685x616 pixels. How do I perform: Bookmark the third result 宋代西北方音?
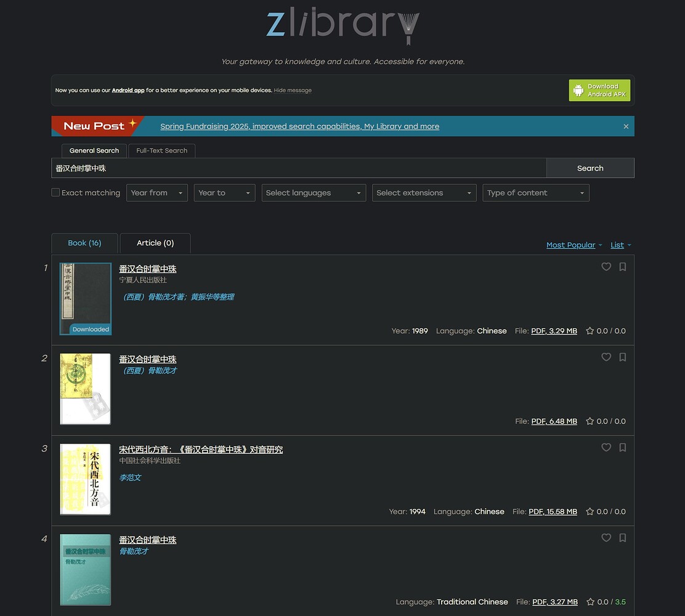(623, 447)
